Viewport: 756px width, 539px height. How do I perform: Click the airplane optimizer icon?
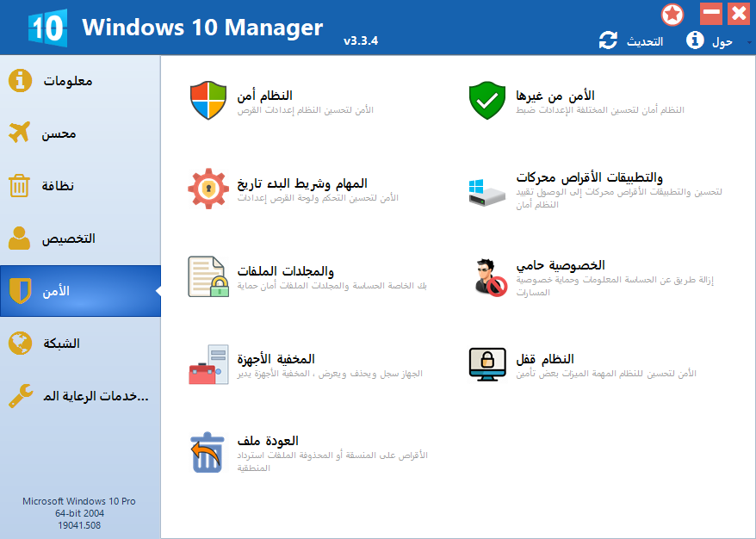point(20,133)
